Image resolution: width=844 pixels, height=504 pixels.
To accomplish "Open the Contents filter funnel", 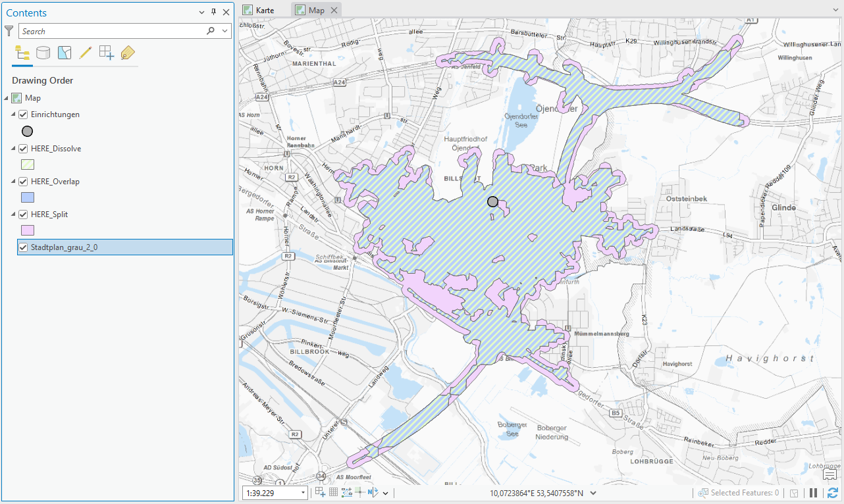I will pos(9,31).
